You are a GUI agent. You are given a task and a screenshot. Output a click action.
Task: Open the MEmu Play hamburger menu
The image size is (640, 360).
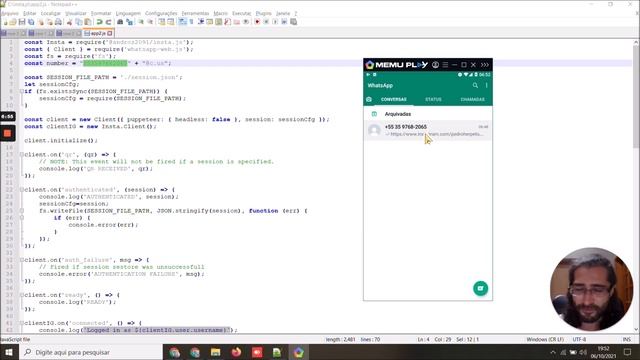pos(445,65)
